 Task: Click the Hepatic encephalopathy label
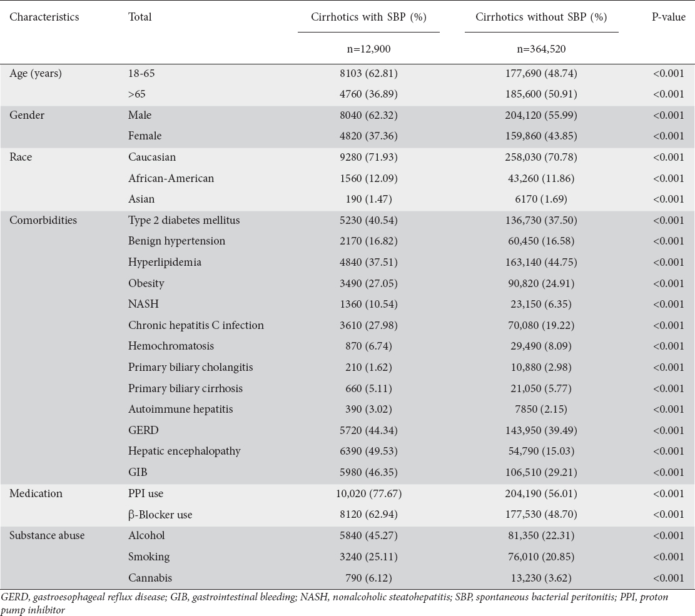pos(185,451)
